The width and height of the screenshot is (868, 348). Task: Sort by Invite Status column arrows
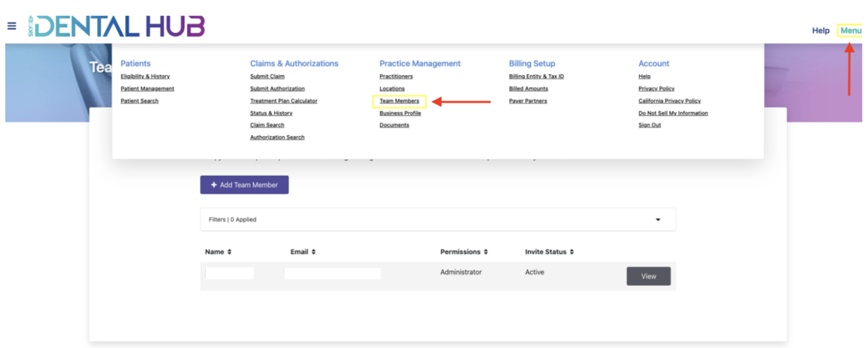point(572,252)
